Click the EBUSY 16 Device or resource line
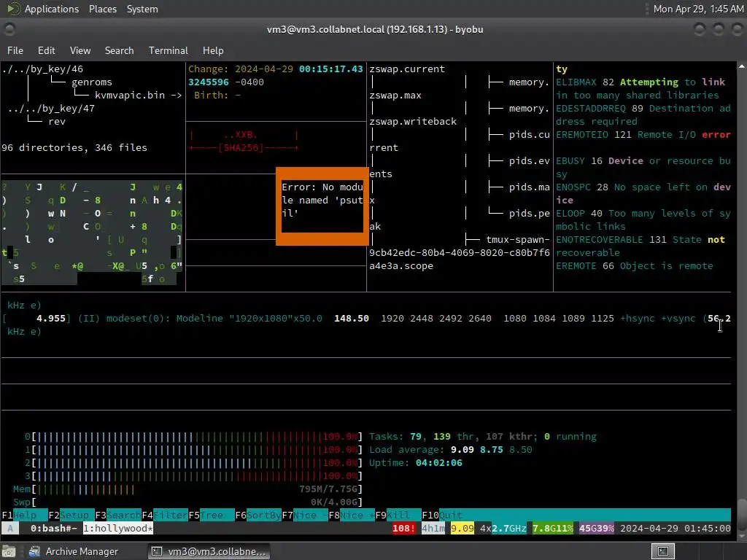The height and width of the screenshot is (560, 747). pos(643,167)
